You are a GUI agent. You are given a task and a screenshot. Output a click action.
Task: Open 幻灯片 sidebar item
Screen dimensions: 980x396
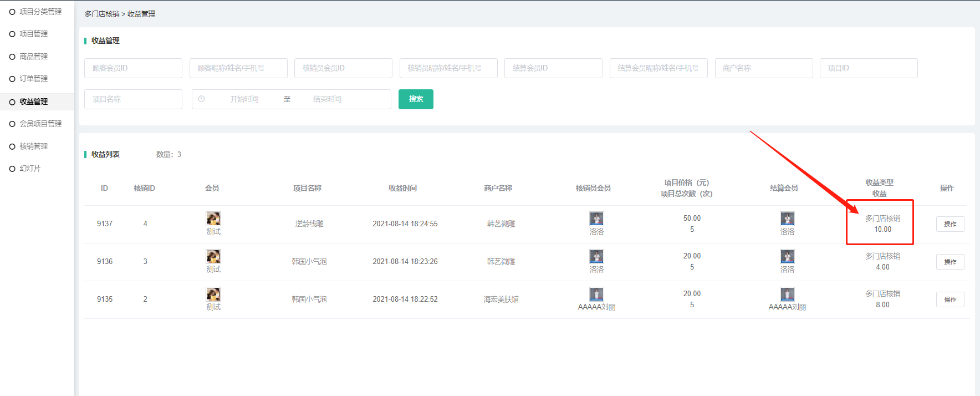click(x=30, y=169)
